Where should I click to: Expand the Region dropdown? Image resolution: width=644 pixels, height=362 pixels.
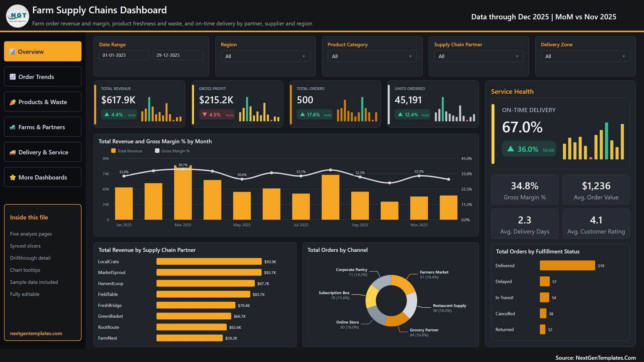(x=265, y=56)
